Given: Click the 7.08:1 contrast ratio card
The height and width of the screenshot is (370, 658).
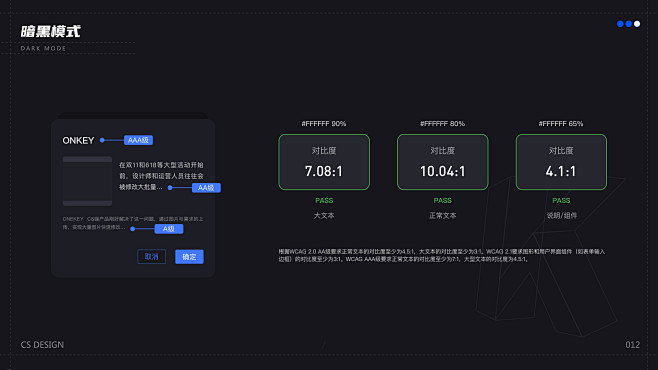Looking at the screenshot, I should click(x=324, y=162).
